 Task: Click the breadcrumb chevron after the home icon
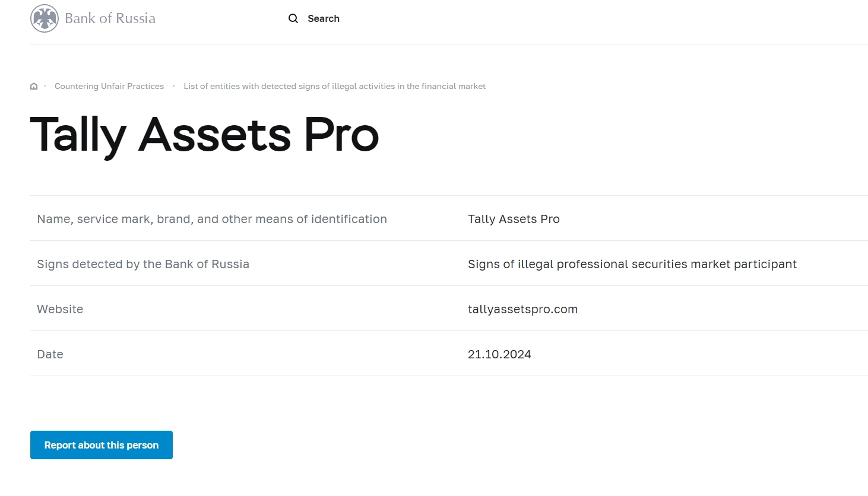(x=45, y=86)
